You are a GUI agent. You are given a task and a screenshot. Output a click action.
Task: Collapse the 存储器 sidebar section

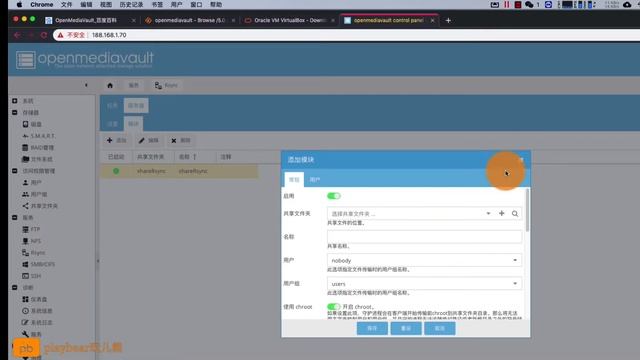pos(15,112)
